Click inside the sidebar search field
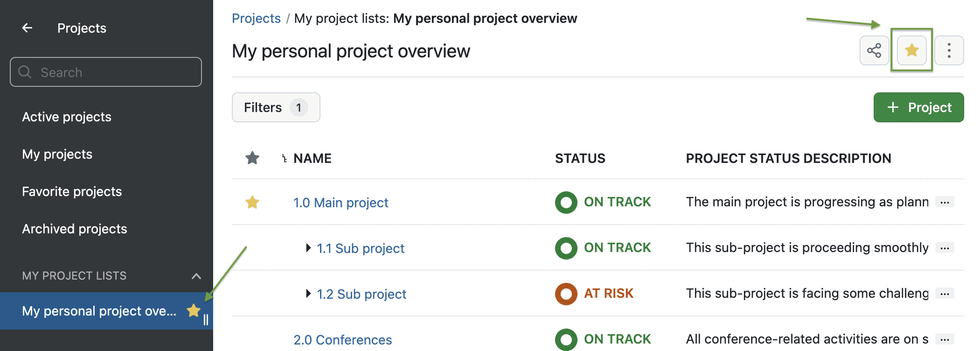The height and width of the screenshot is (351, 980). tap(98, 72)
